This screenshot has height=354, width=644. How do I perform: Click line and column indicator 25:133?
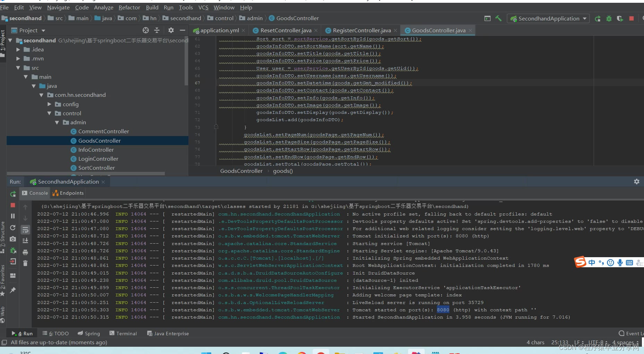560,343
